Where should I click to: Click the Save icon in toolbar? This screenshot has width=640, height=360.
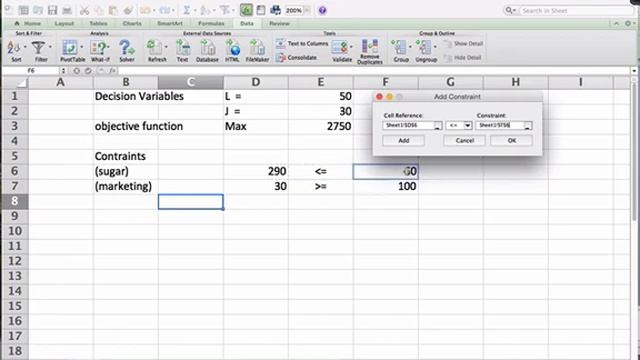(52, 11)
